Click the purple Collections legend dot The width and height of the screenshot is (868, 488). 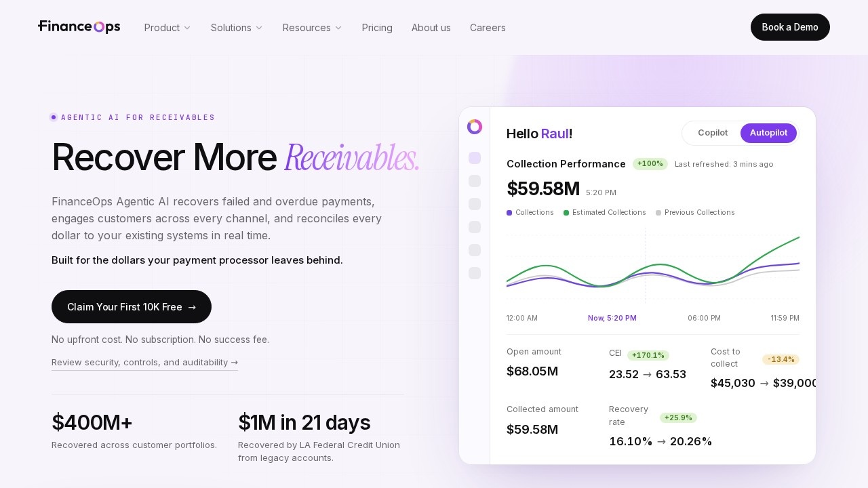coord(509,213)
